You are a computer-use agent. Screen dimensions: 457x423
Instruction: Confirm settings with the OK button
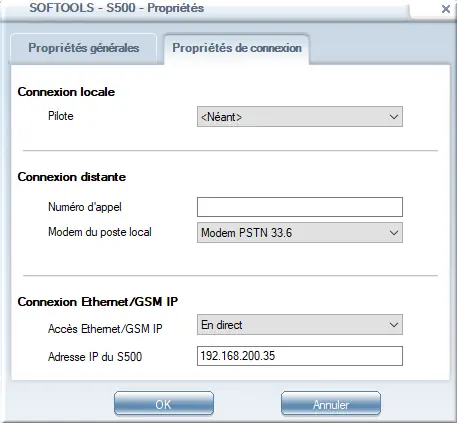coord(164,404)
